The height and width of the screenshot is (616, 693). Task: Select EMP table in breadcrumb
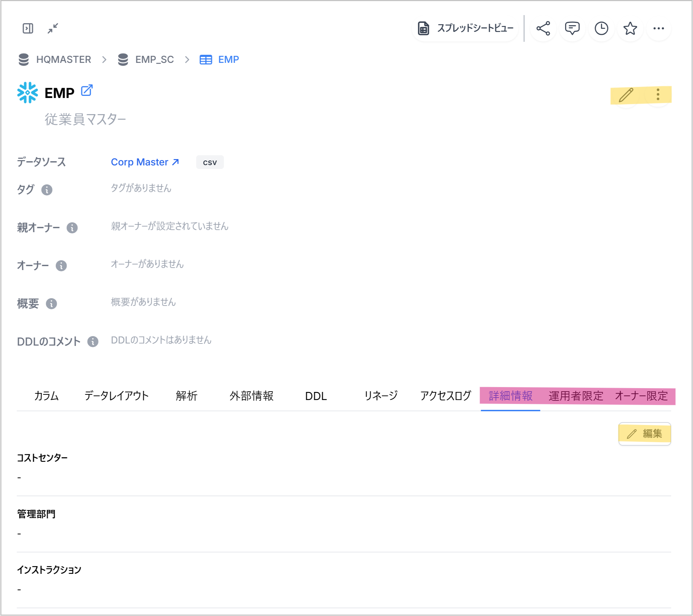point(219,60)
